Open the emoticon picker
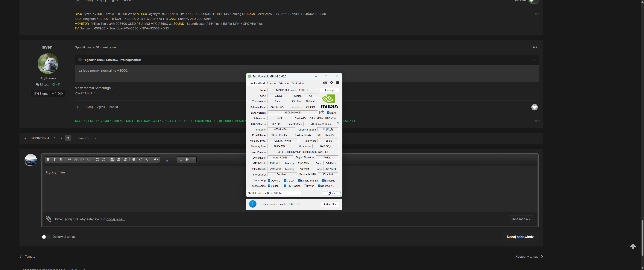Image resolution: width=644 pixels, height=270 pixels. (89, 160)
